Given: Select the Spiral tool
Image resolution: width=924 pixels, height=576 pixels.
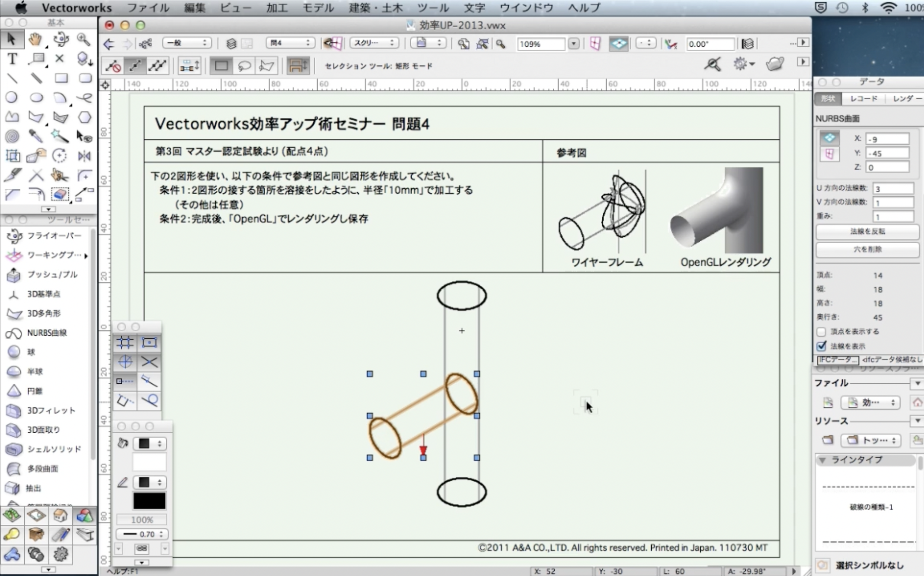Looking at the screenshot, I should 12,136.
